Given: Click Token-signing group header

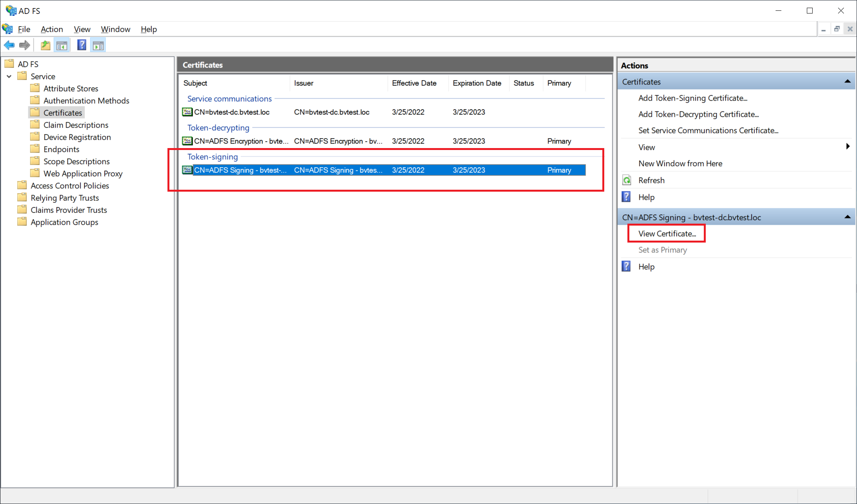Looking at the screenshot, I should click(x=212, y=157).
